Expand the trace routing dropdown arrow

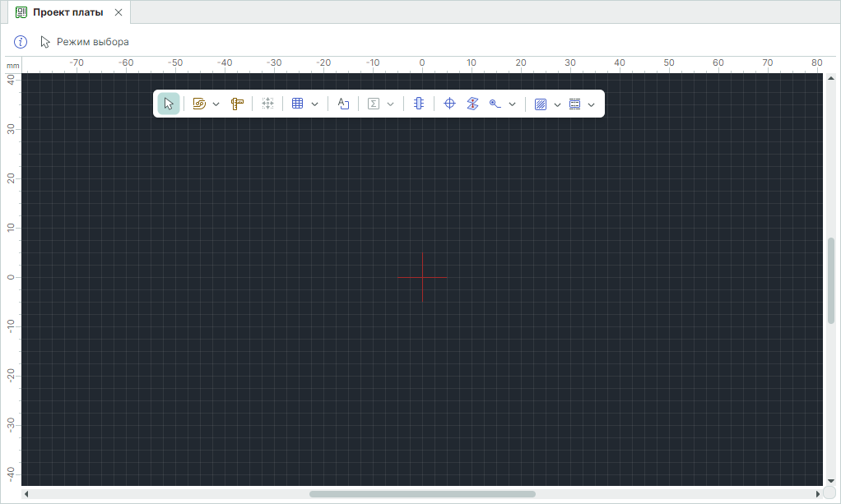point(513,104)
